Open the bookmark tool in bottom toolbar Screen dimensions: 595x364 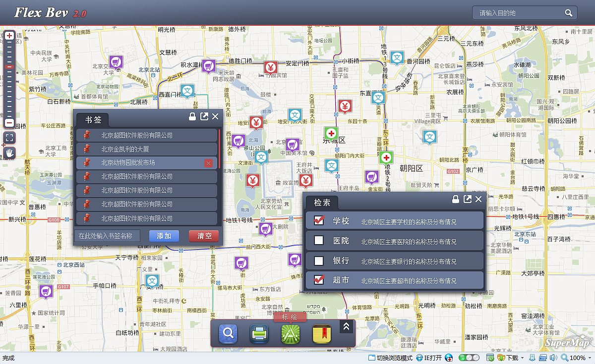click(322, 333)
